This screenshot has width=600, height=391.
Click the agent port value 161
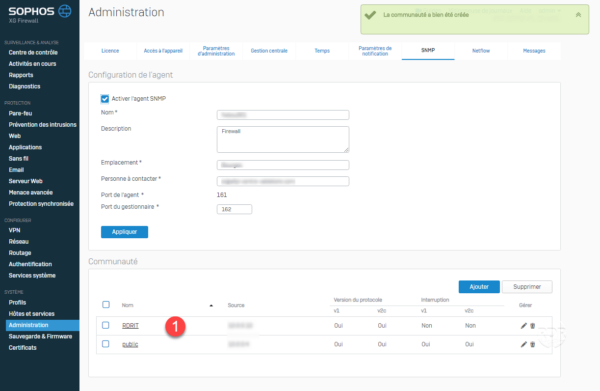222,195
